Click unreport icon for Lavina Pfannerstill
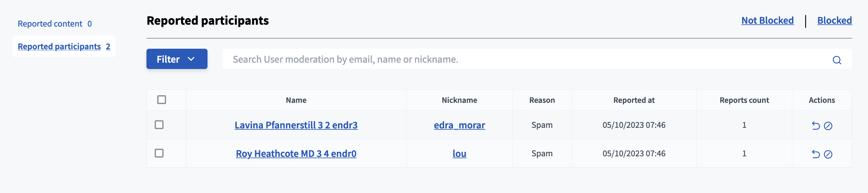Screen dimensions: 868x193 coord(815,126)
